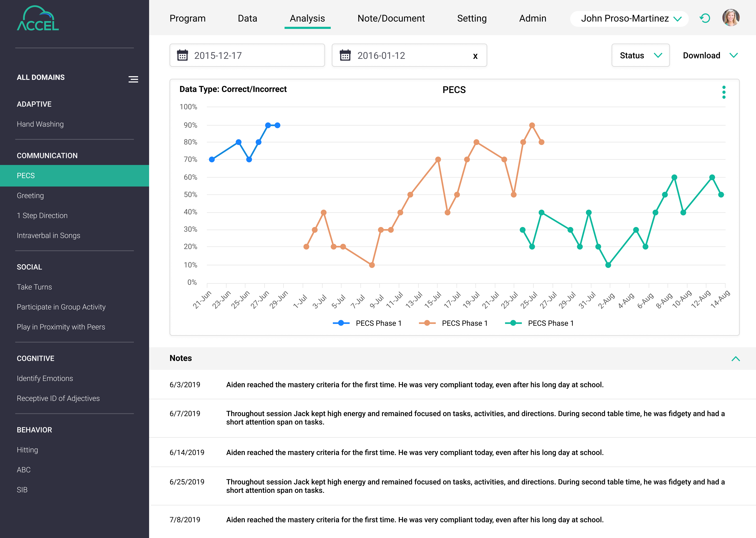This screenshot has height=538, width=756.
Task: Click the hamburger icon beside ALL DOMAINS
Action: point(133,79)
